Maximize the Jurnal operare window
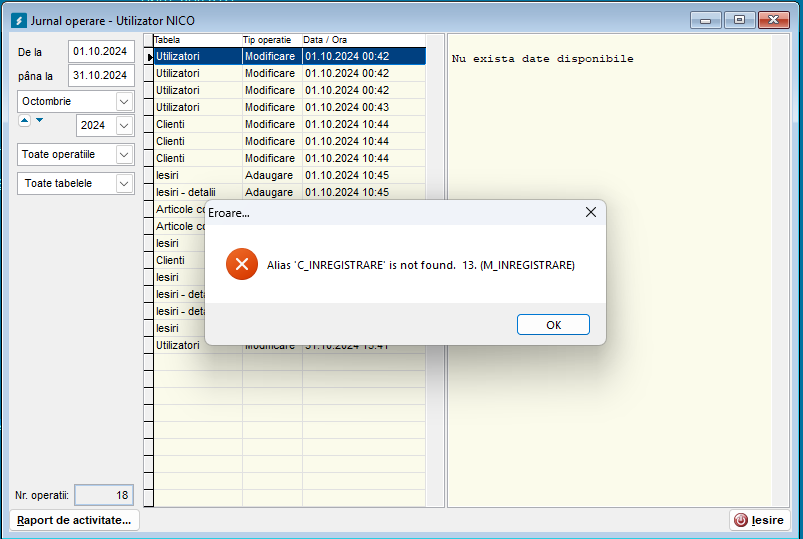This screenshot has width=803, height=539. coord(739,20)
